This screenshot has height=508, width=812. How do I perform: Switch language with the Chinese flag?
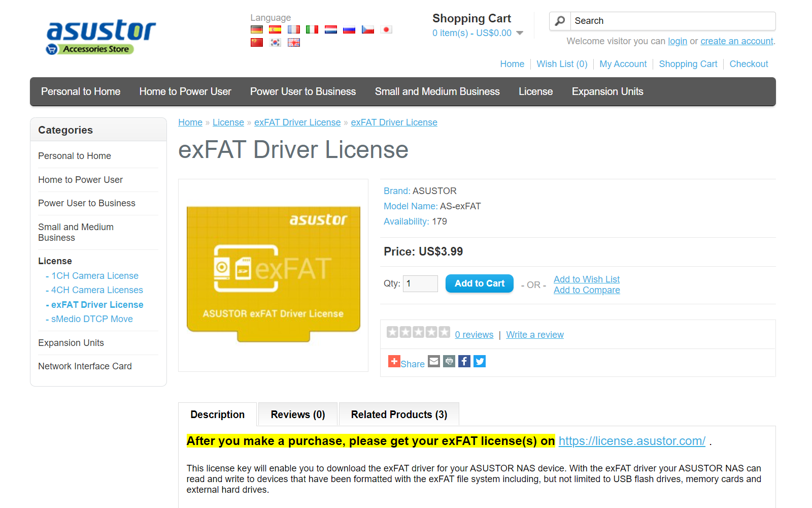coord(257,42)
